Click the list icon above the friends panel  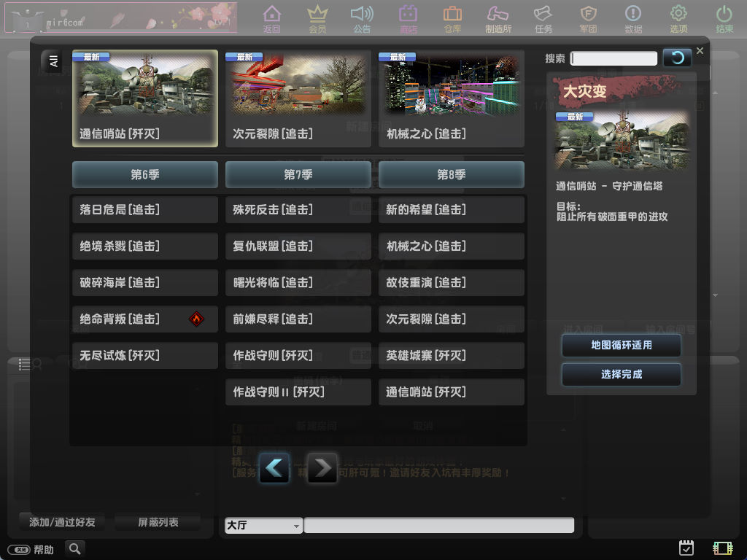point(24,365)
